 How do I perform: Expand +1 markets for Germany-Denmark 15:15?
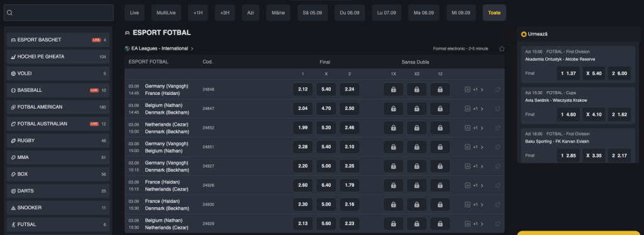pos(478,166)
